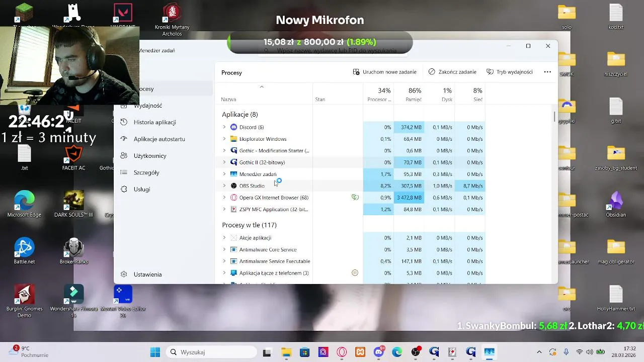Click efficiency mode leaf icon on Opera row
The image size is (644, 362).
(x=355, y=198)
